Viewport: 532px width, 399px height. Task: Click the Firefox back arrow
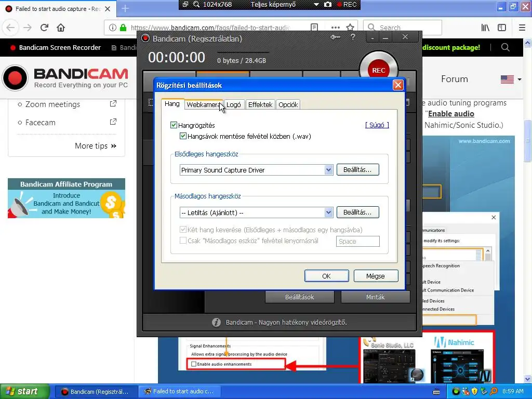coord(10,28)
